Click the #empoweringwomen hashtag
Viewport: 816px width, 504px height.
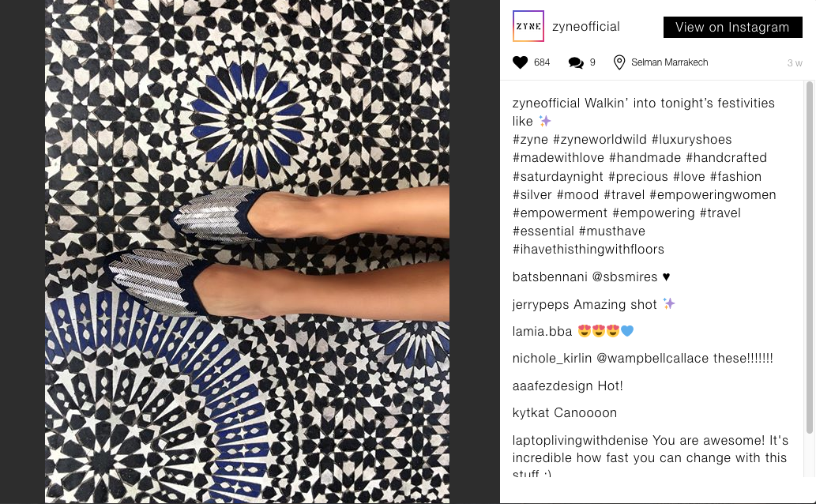click(x=713, y=194)
